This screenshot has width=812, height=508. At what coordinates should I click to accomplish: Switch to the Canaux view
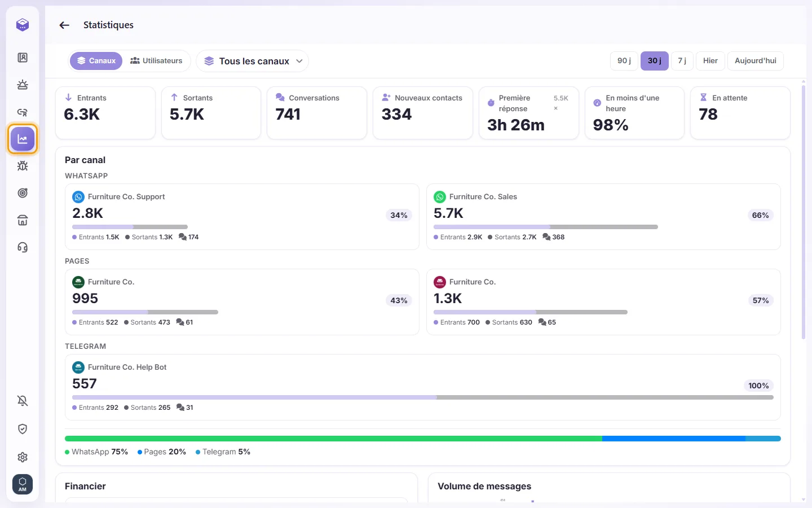click(96, 61)
